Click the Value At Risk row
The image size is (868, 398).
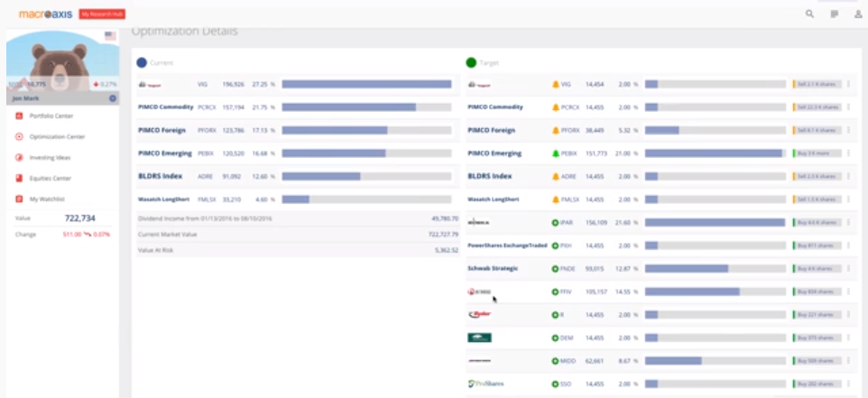[299, 250]
